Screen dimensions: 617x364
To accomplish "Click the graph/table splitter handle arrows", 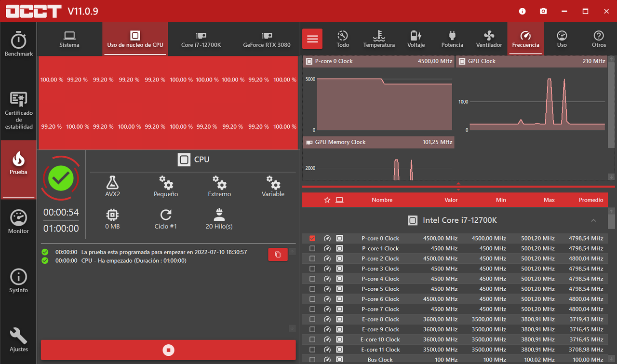I will pos(458,187).
